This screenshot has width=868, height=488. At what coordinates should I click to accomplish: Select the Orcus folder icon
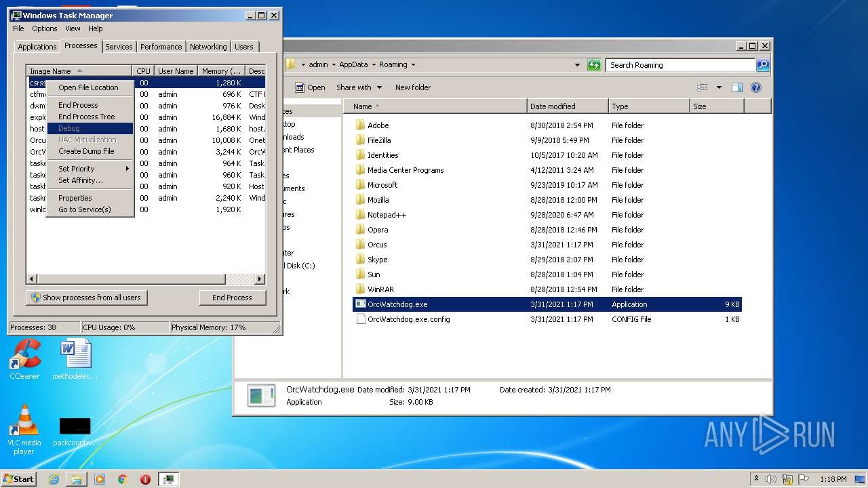point(361,245)
